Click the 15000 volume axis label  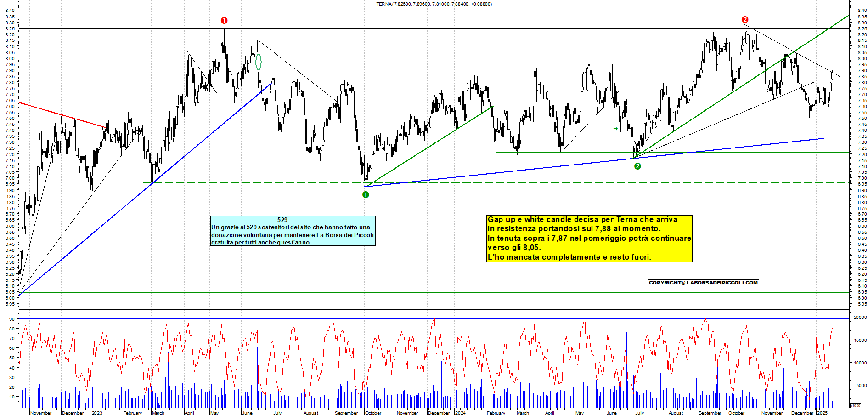[860, 341]
